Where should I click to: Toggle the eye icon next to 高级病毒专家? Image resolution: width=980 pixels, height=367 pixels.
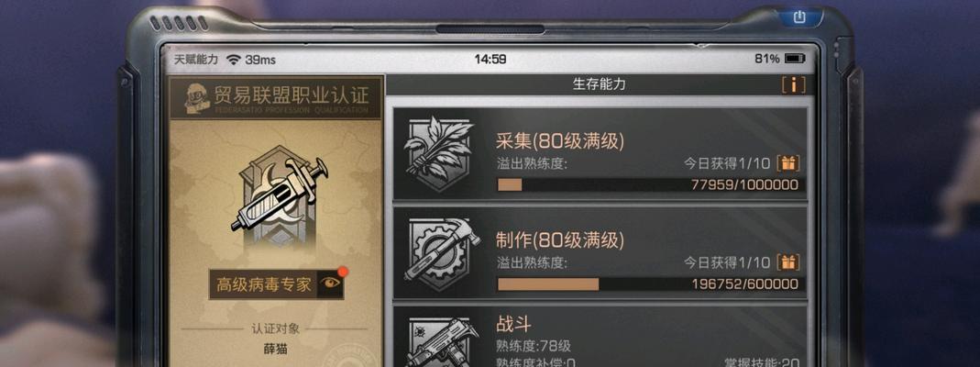pyautogui.click(x=331, y=284)
